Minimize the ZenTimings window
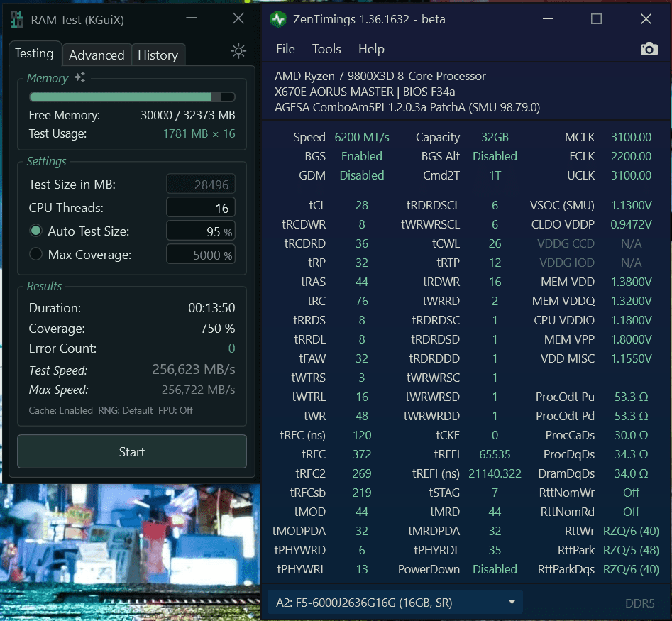 point(548,19)
